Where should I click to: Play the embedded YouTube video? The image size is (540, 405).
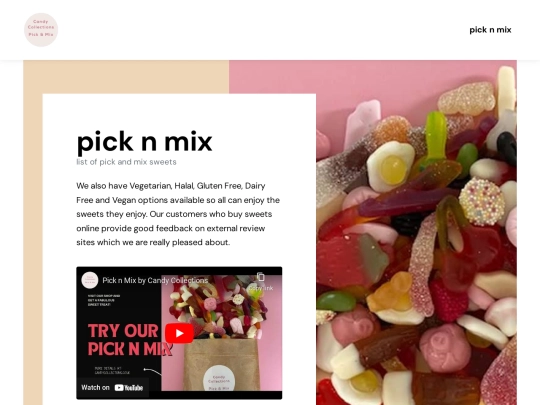click(179, 333)
